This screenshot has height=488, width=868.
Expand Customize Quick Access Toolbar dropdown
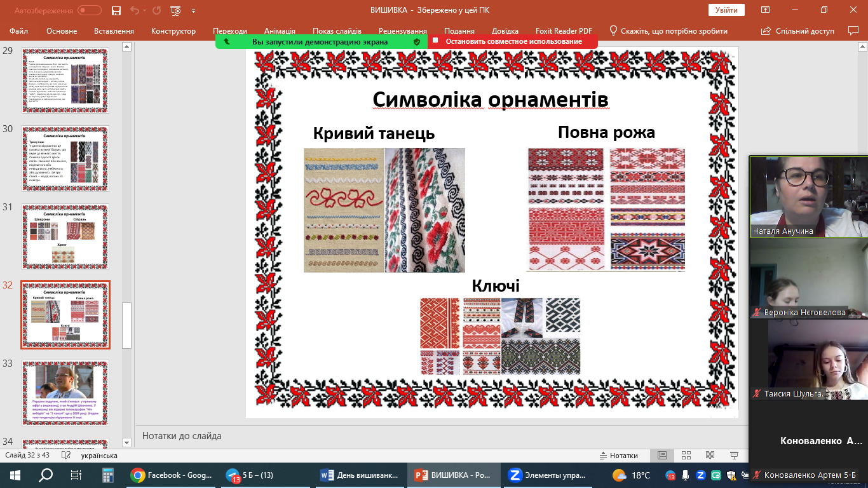pos(193,11)
